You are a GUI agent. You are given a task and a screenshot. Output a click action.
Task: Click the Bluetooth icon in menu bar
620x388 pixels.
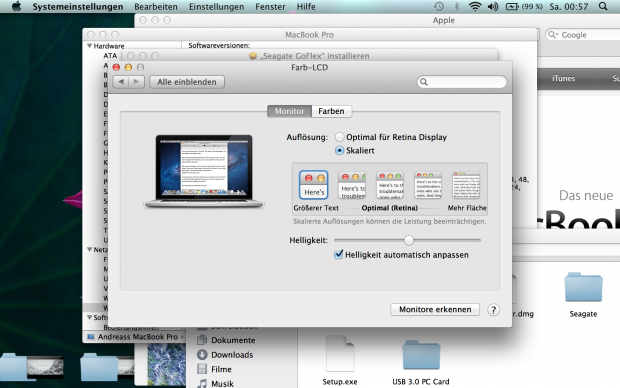457,6
